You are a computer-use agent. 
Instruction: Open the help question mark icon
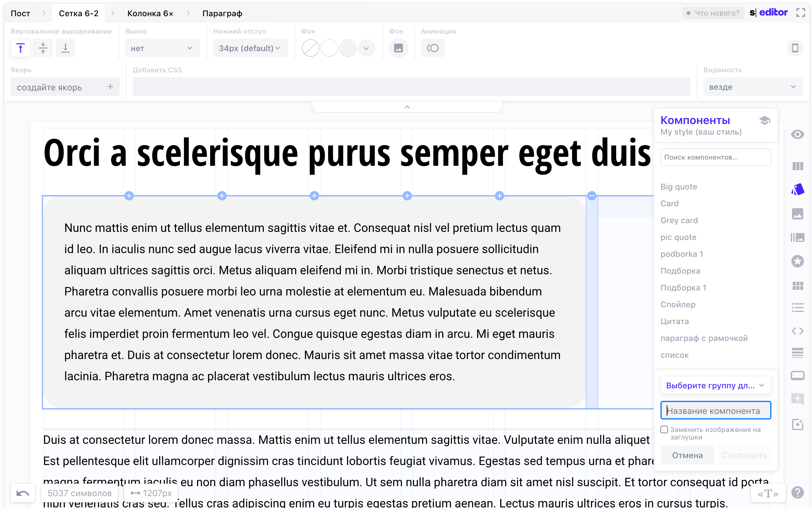pos(797,493)
